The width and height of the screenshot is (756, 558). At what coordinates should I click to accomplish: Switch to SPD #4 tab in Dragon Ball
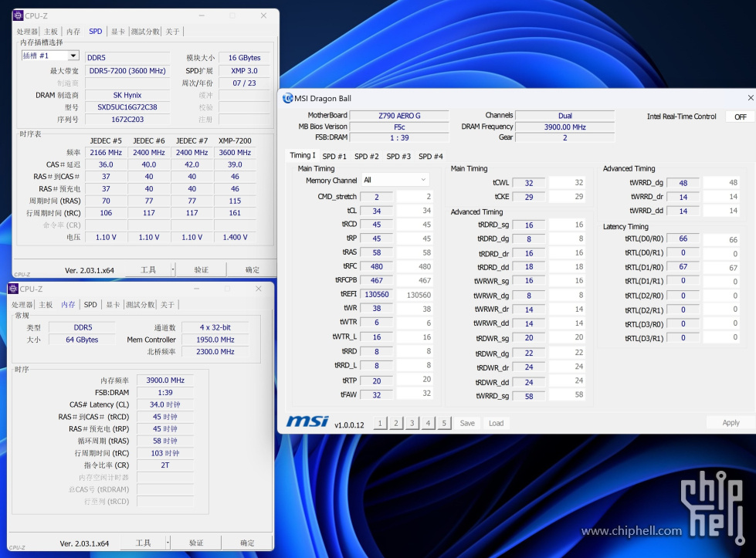[x=431, y=156]
